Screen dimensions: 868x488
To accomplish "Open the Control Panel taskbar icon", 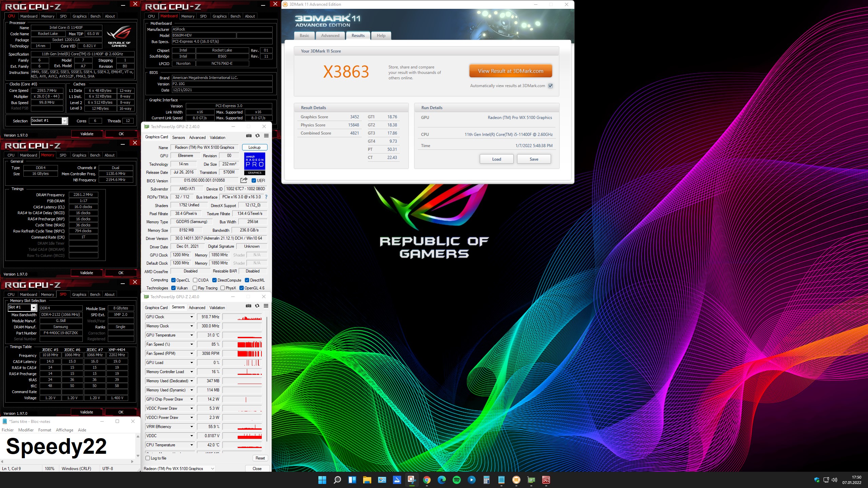I will (382, 480).
